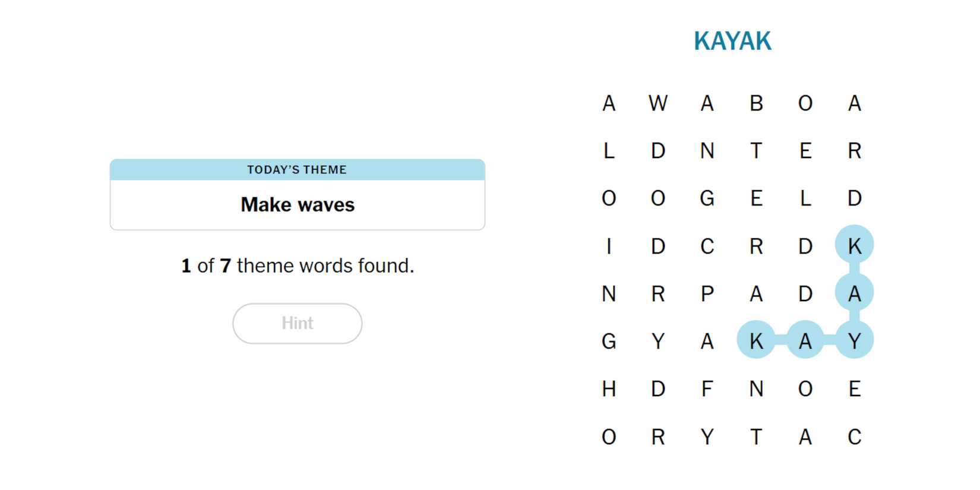Select the letter G in the third row
Screen dimensions: 980x490
(707, 198)
